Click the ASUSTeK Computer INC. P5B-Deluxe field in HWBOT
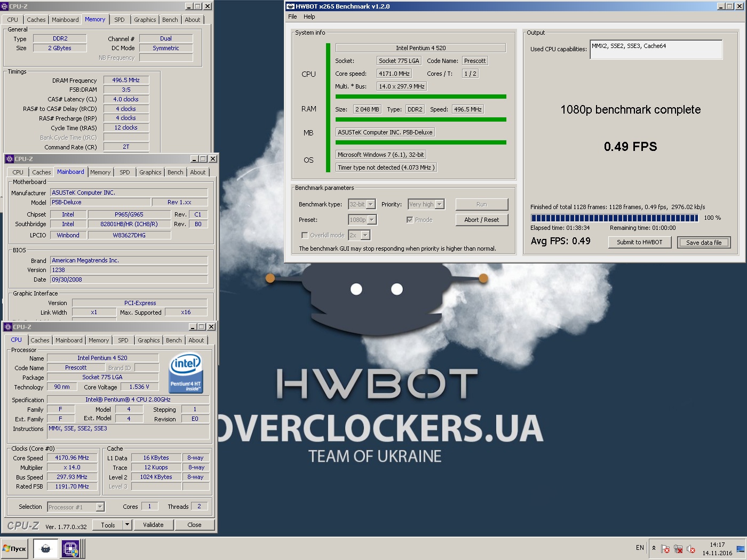Image resolution: width=747 pixels, height=560 pixels. pyautogui.click(x=385, y=132)
